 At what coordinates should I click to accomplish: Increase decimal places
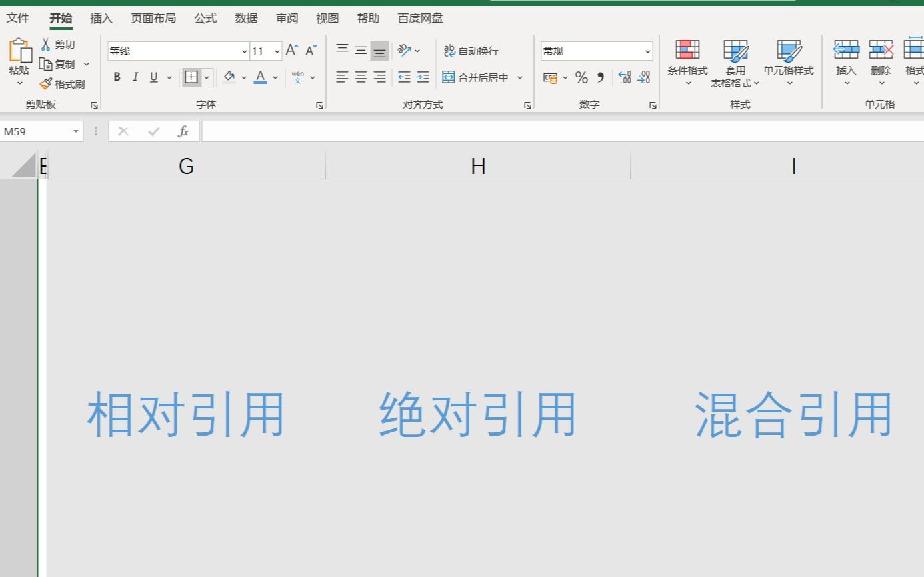[x=625, y=77]
